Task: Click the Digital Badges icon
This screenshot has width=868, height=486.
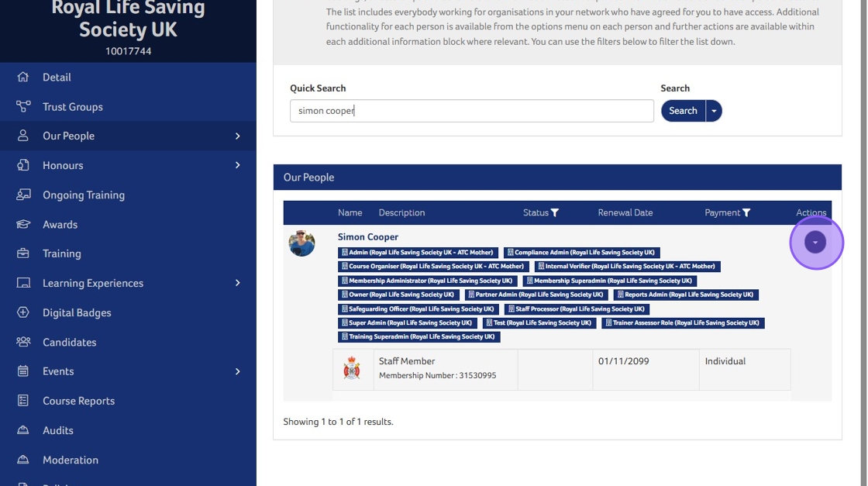Action: click(x=22, y=312)
